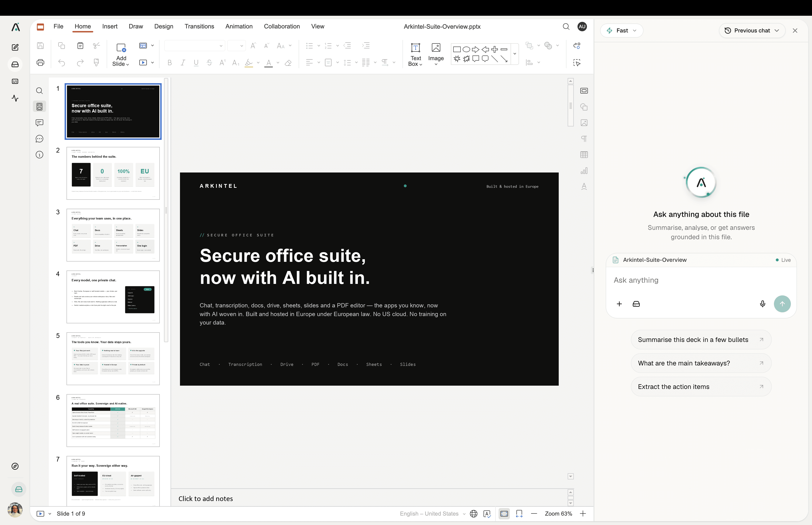Click the Cut scissors icon
This screenshot has height=525, width=812.
pyautogui.click(x=96, y=46)
